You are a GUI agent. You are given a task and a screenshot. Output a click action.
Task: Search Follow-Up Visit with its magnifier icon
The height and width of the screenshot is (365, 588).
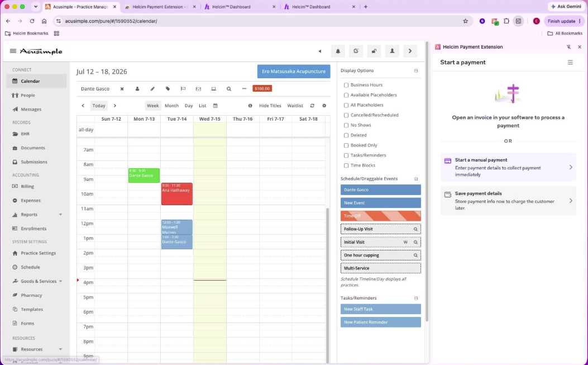pyautogui.click(x=415, y=229)
